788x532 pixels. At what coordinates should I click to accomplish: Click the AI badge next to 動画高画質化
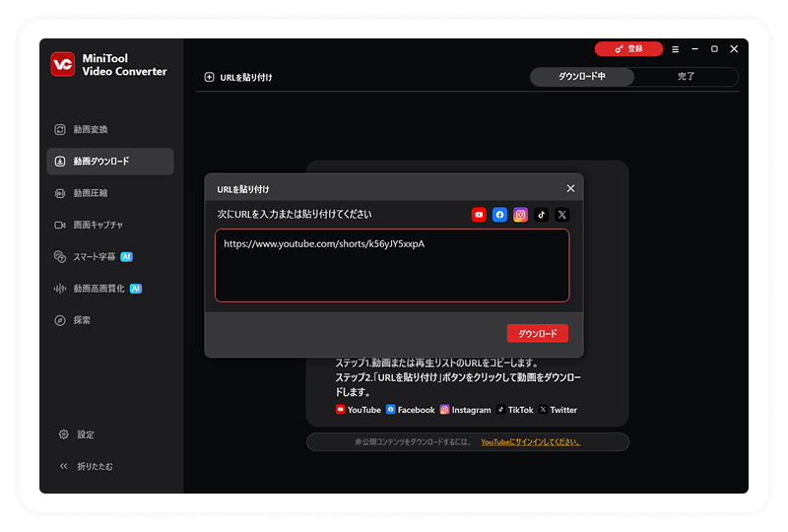click(136, 289)
